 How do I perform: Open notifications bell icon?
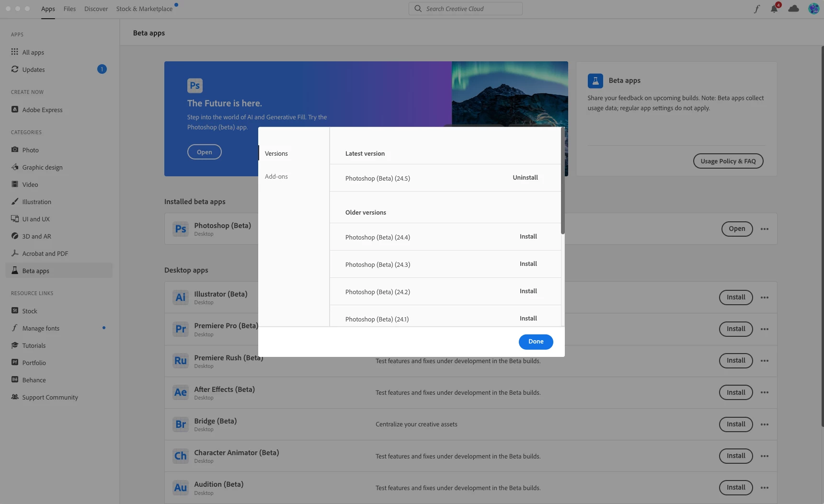(774, 9)
